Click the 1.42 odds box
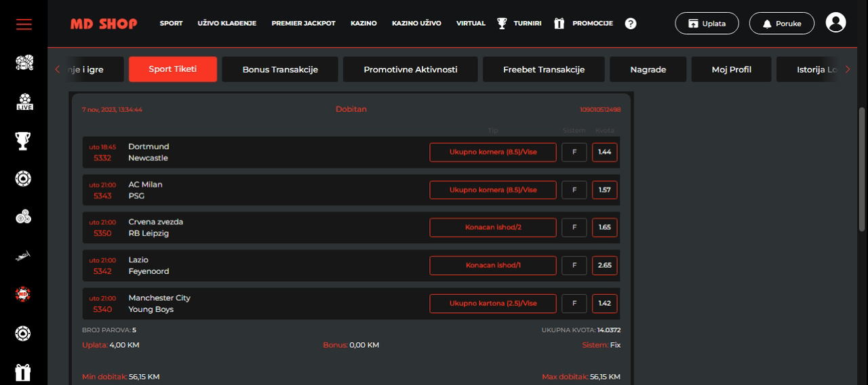The height and width of the screenshot is (385, 868). (x=605, y=303)
